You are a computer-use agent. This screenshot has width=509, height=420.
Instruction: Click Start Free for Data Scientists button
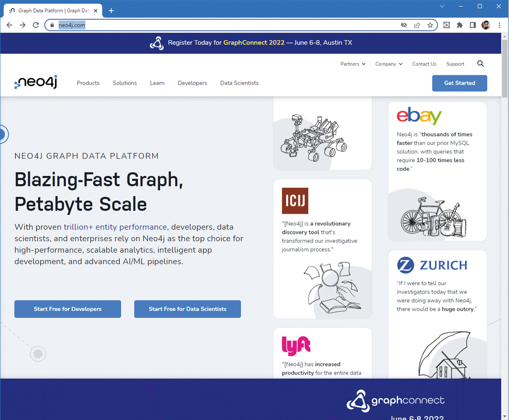[187, 309]
